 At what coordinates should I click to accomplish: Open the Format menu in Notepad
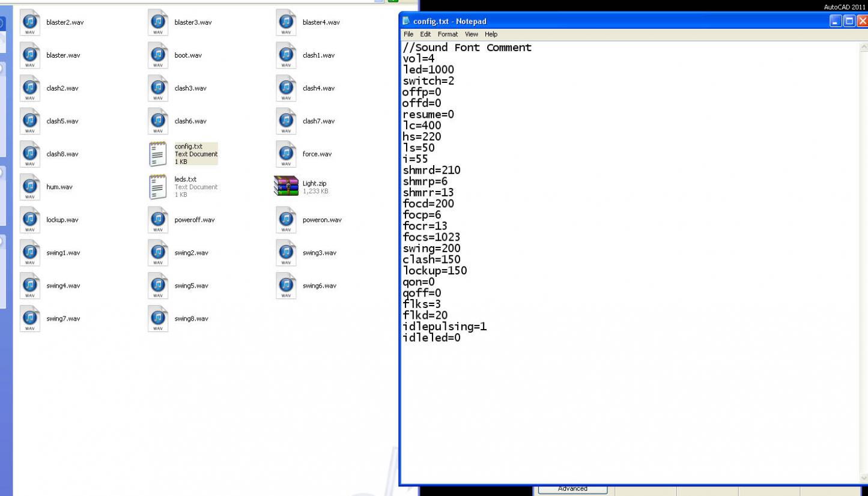click(447, 34)
